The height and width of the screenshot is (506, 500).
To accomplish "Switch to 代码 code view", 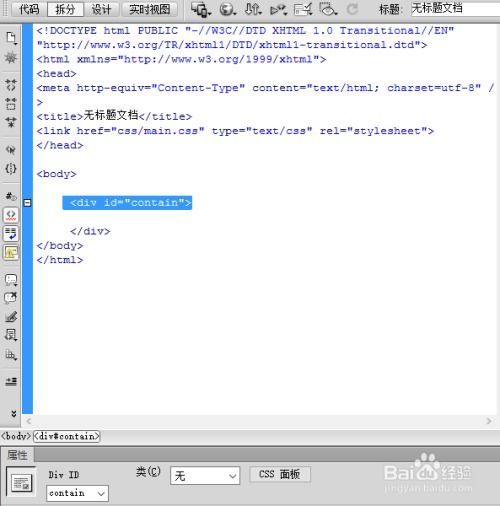I will click(29, 9).
